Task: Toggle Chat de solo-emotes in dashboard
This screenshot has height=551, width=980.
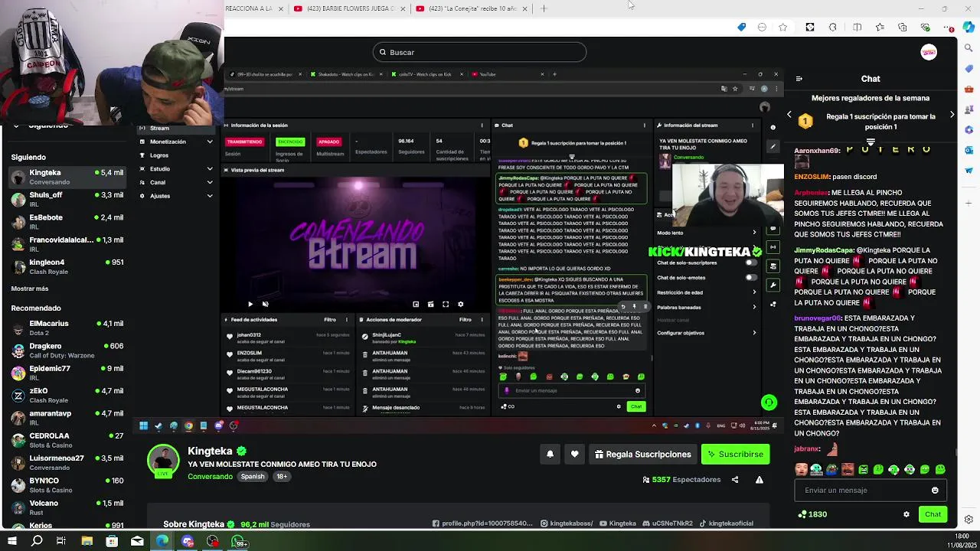Action: pos(750,278)
